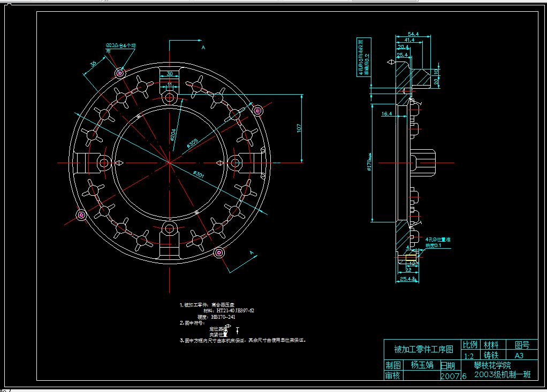Viewport: 547px width, 392px height.
Task: Click the 图号 cell in title block
Action: coord(522,345)
